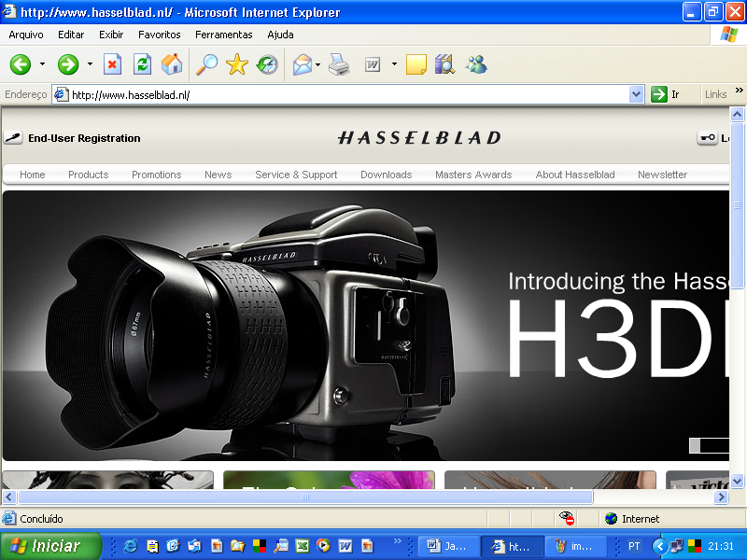Expand the Forward button history dropdown

[x=90, y=64]
